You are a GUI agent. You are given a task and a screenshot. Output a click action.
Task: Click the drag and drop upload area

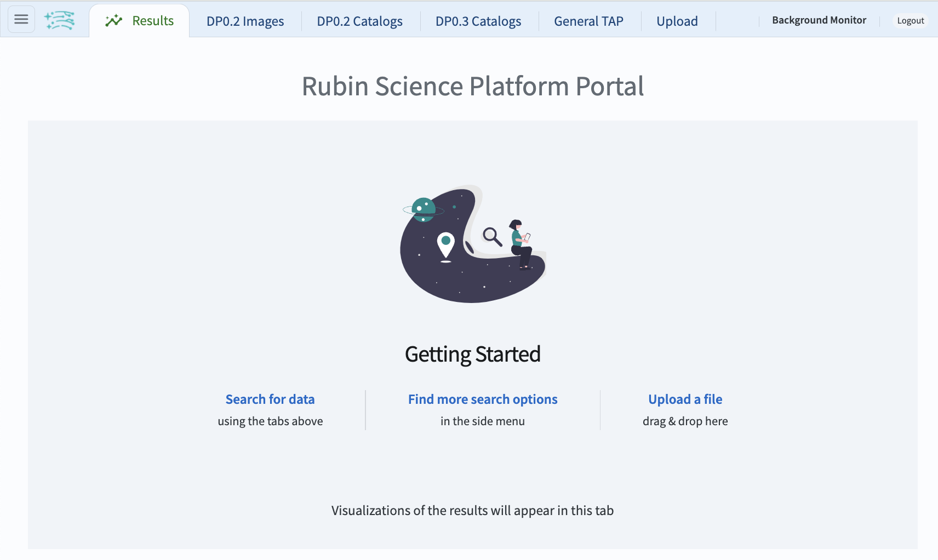pyautogui.click(x=685, y=421)
